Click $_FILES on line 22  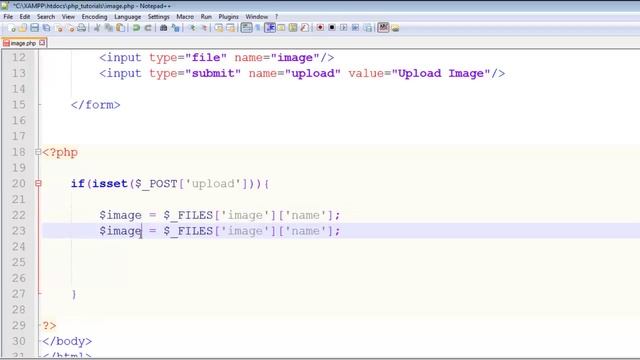point(188,215)
